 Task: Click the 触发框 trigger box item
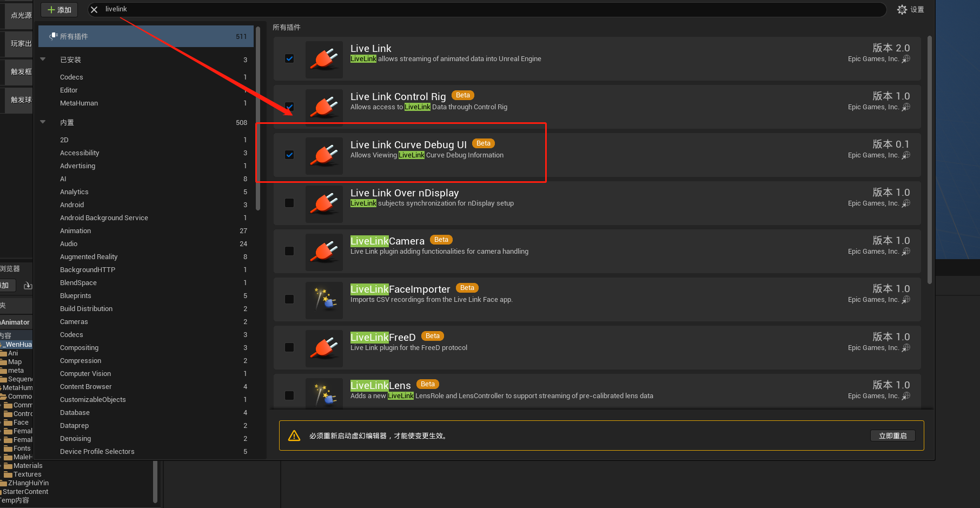18,71
